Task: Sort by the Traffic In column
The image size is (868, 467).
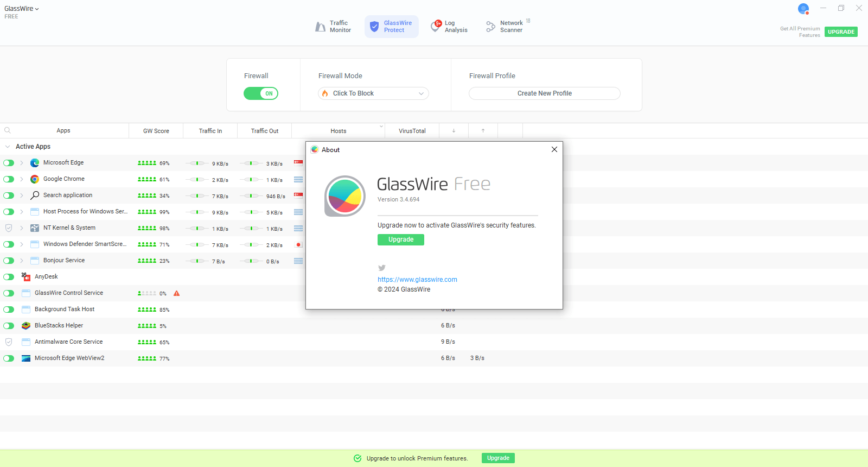Action: tap(210, 131)
